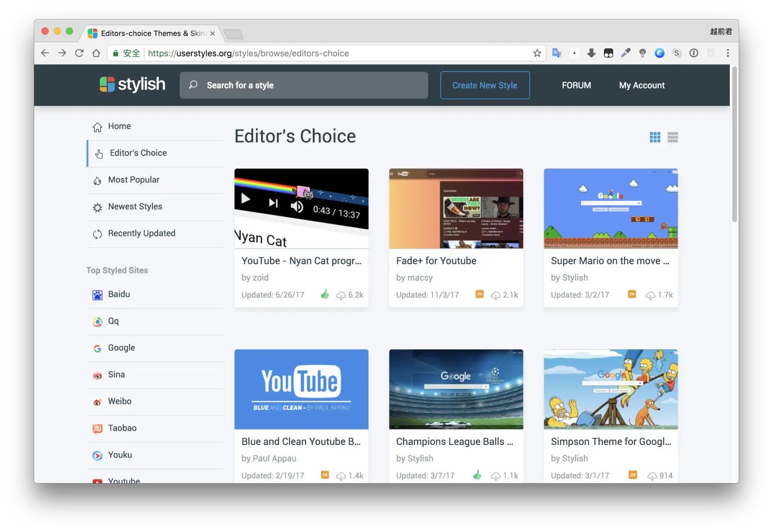Open the Nyan Cat style thumbnail
The width and height of the screenshot is (773, 532).
[301, 209]
